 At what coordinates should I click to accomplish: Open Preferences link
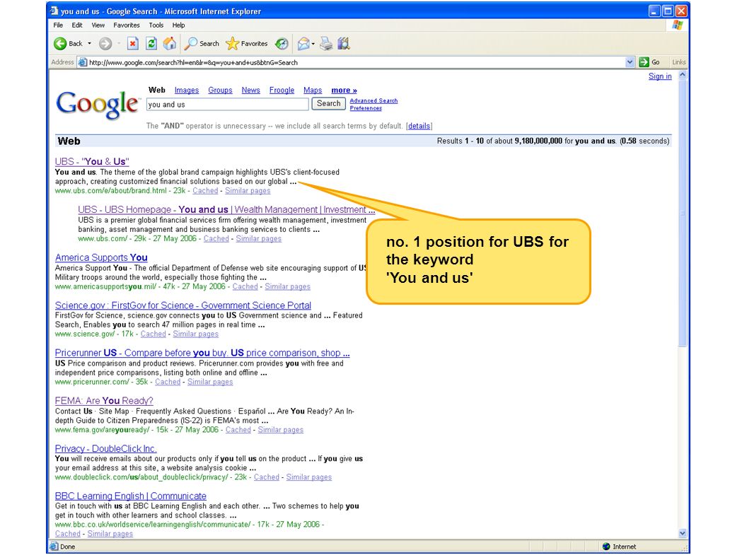tap(366, 108)
